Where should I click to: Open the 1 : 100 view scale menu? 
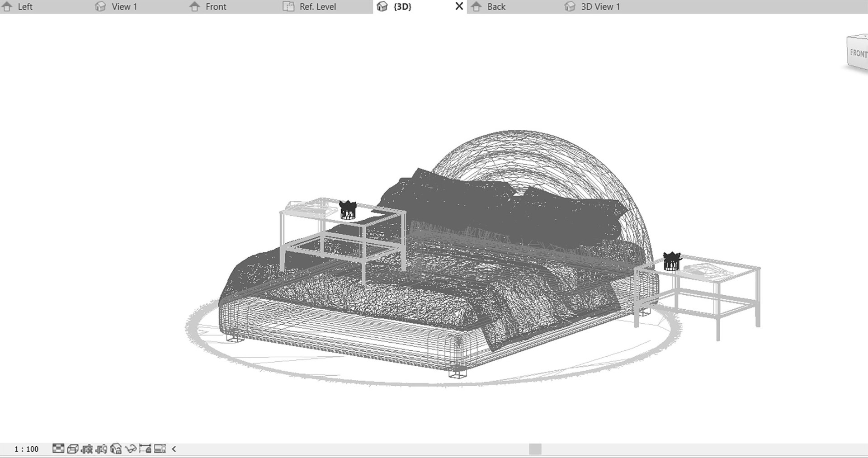[x=26, y=449]
